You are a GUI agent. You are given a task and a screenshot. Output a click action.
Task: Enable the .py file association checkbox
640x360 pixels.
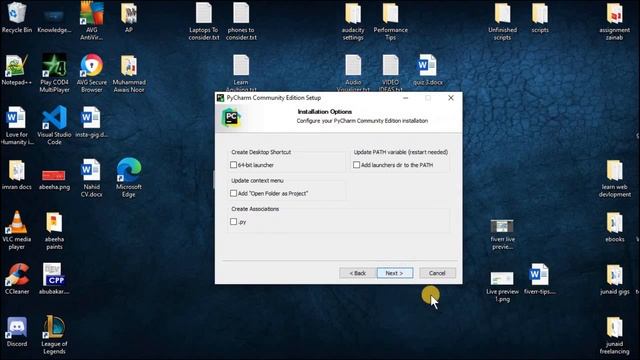(x=233, y=222)
